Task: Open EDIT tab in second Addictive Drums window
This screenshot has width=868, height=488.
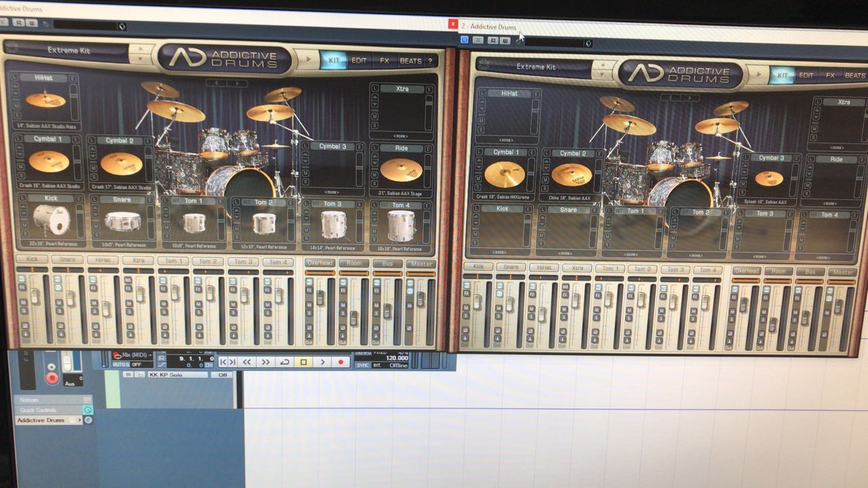Action: coord(806,75)
